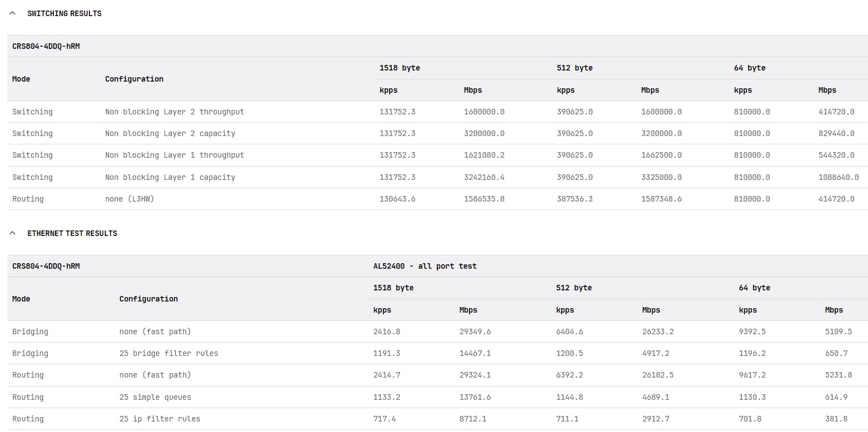The image size is (868, 432).
Task: Click Configuration header in switching results table
Action: [x=134, y=79]
